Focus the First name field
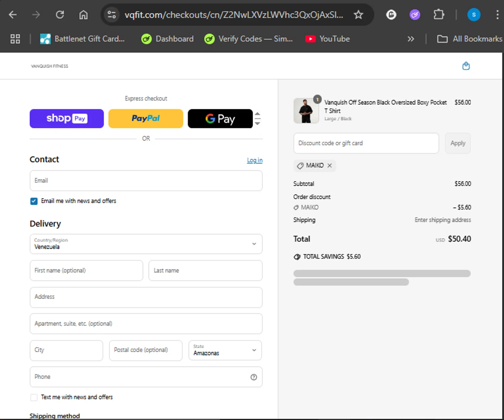504x420 pixels. click(86, 270)
